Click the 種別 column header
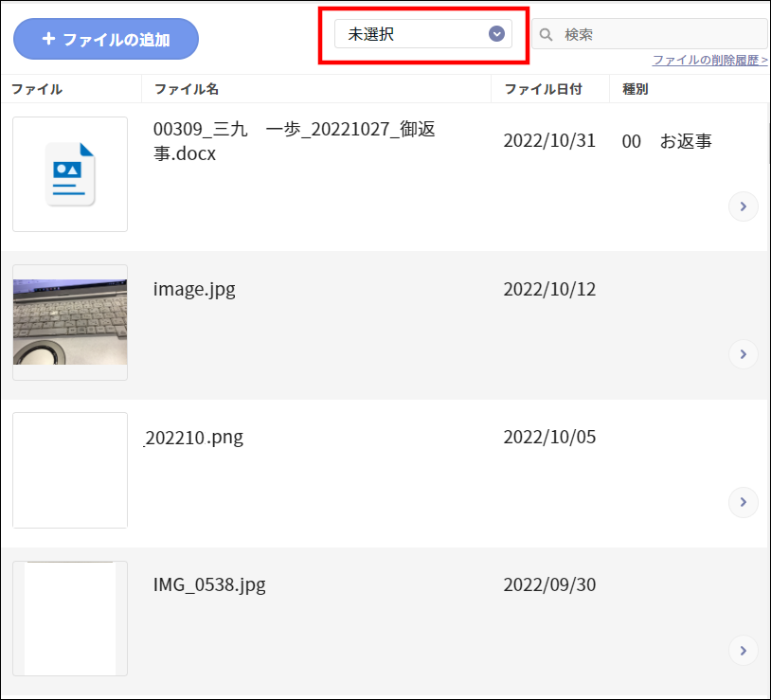Image resolution: width=771 pixels, height=700 pixels. 637,88
